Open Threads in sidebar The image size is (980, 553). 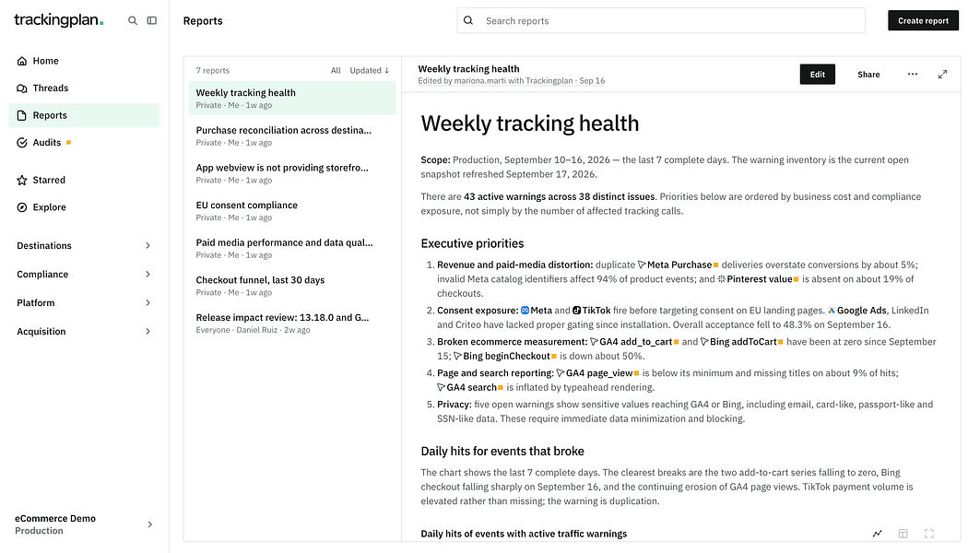click(x=84, y=88)
